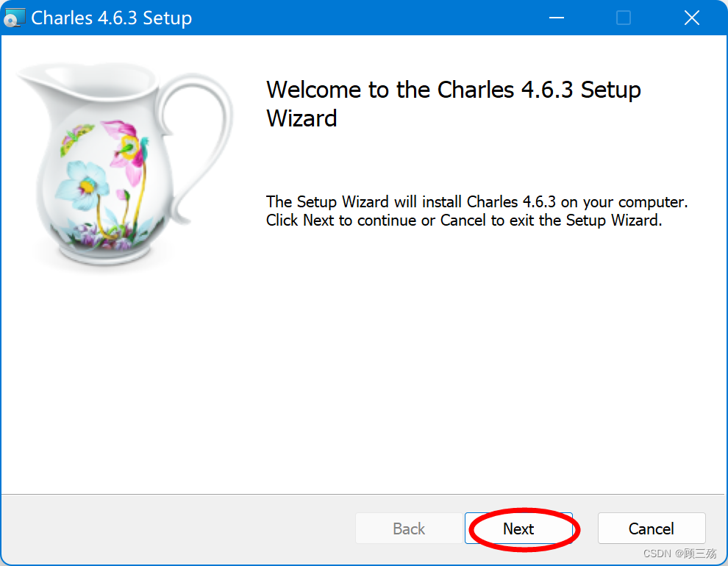
Task: Click the text 'The Setup Wizard will install Charles 4.6.3'
Action: [411, 202]
